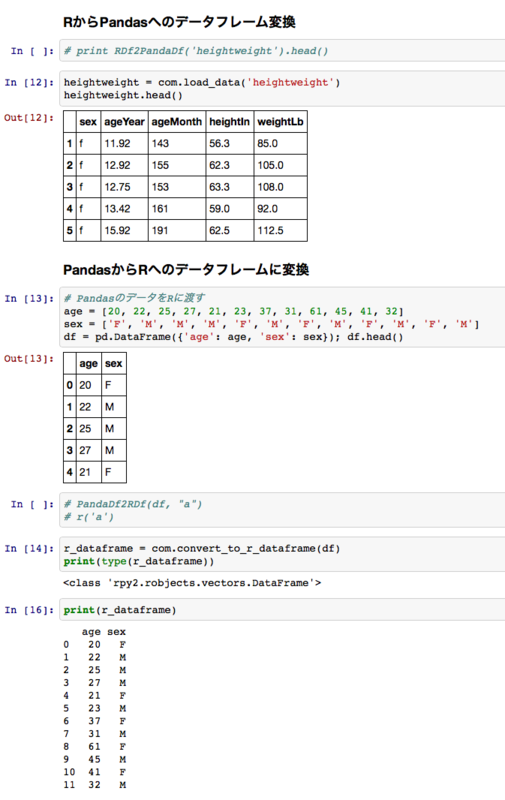Click printed output row 5 with age 23
The image size is (505, 800).
[x=95, y=708]
